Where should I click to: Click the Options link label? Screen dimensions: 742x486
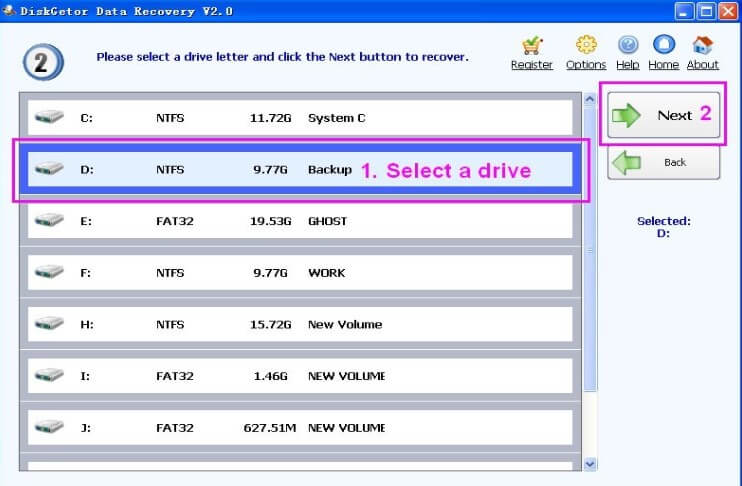pos(586,64)
